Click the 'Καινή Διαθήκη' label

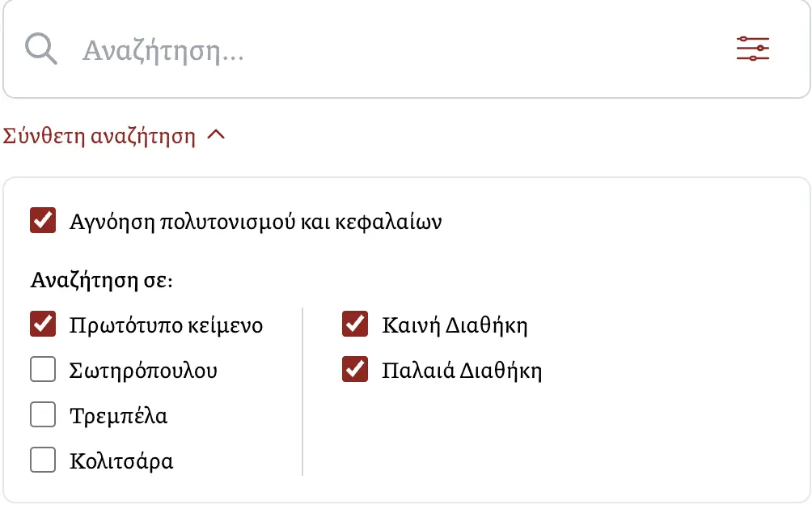coord(454,325)
